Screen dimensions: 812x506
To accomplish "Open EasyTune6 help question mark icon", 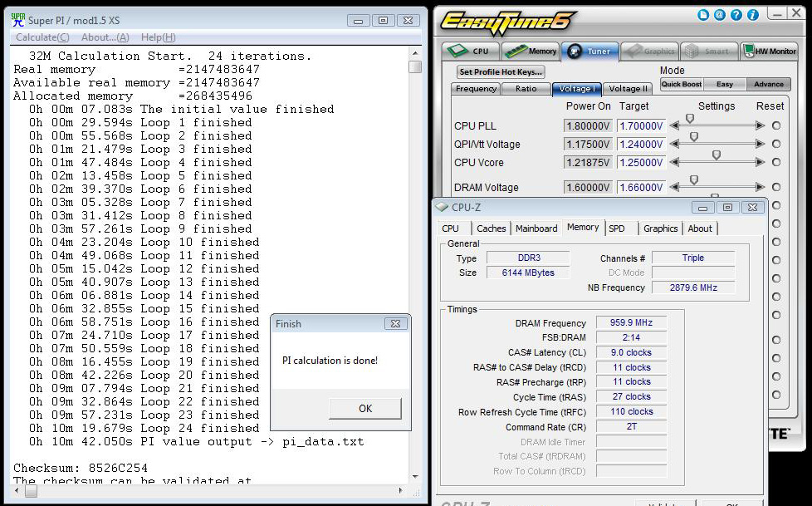I will 736,15.
